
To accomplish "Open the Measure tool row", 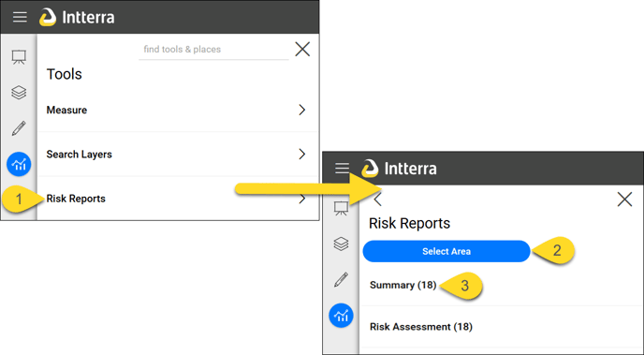I will click(178, 110).
